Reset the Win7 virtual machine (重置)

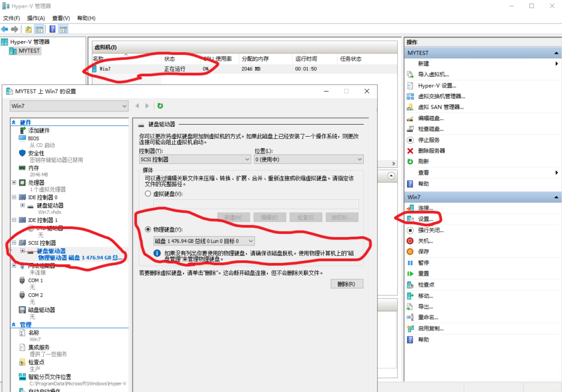click(423, 273)
